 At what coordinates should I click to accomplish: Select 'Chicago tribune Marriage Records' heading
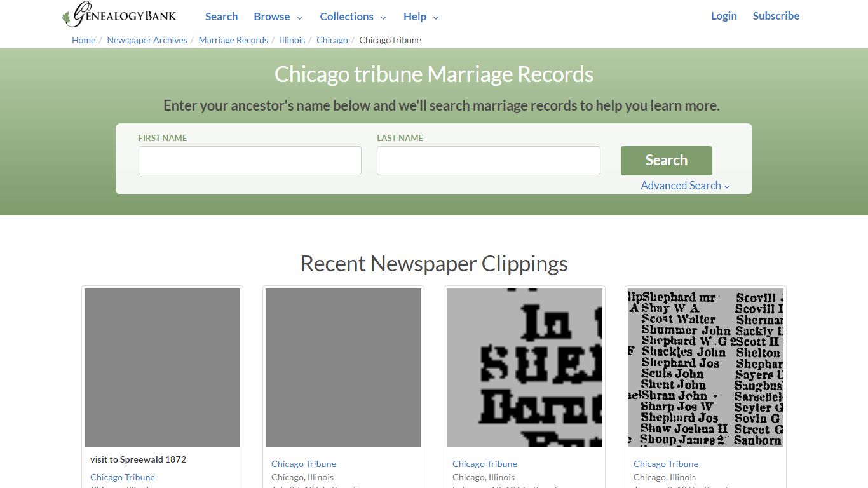coord(434,74)
